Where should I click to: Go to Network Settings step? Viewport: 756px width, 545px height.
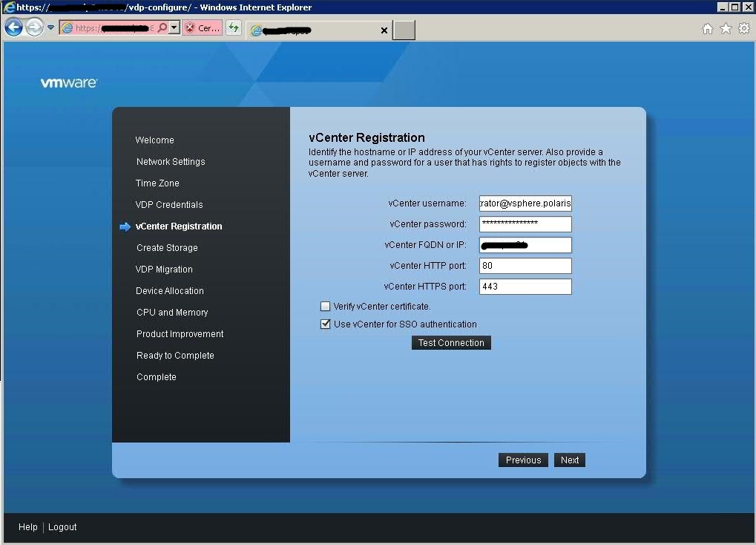[170, 162]
